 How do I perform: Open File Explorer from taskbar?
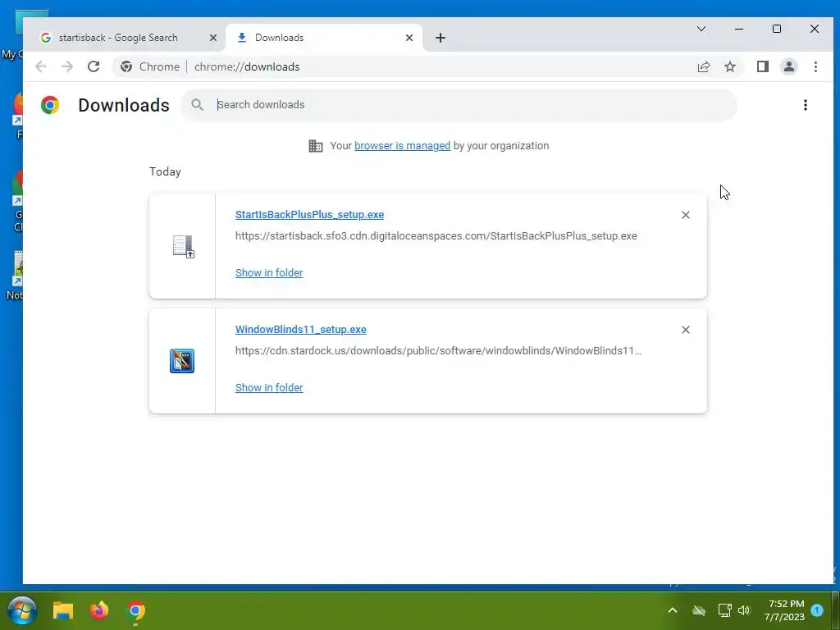(x=62, y=610)
